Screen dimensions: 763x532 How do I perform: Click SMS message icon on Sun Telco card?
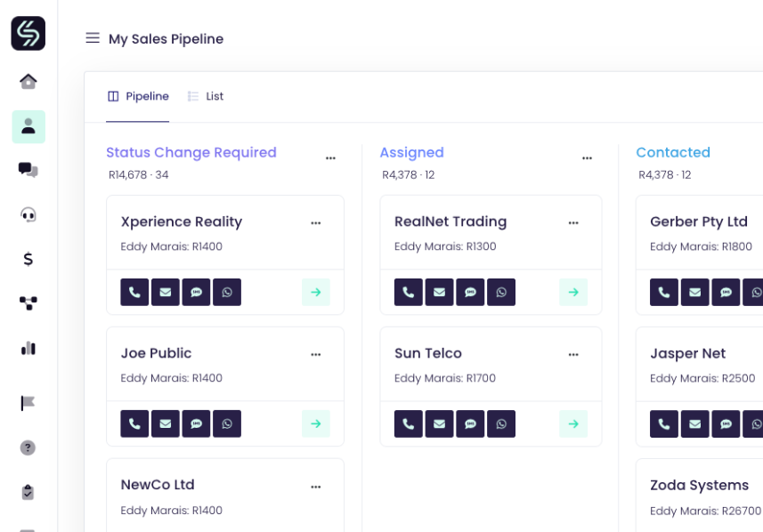470,423
